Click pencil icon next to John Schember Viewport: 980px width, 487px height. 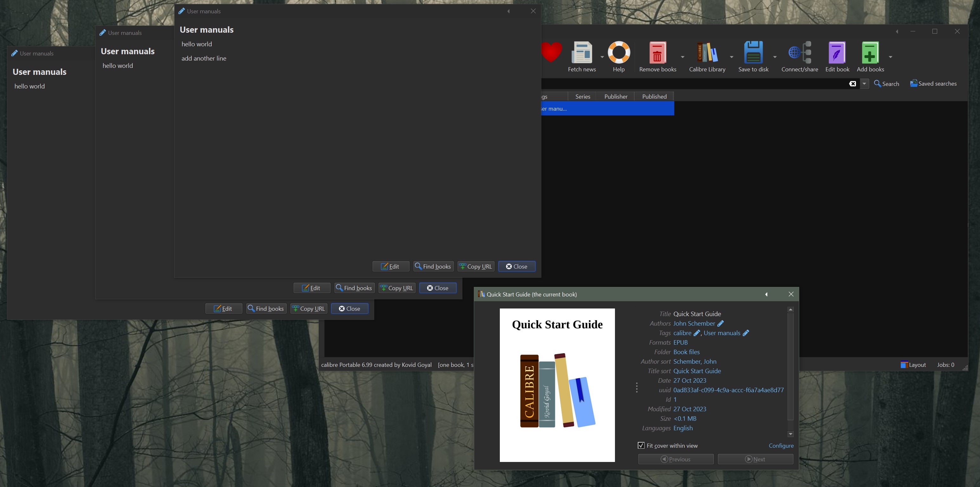721,323
